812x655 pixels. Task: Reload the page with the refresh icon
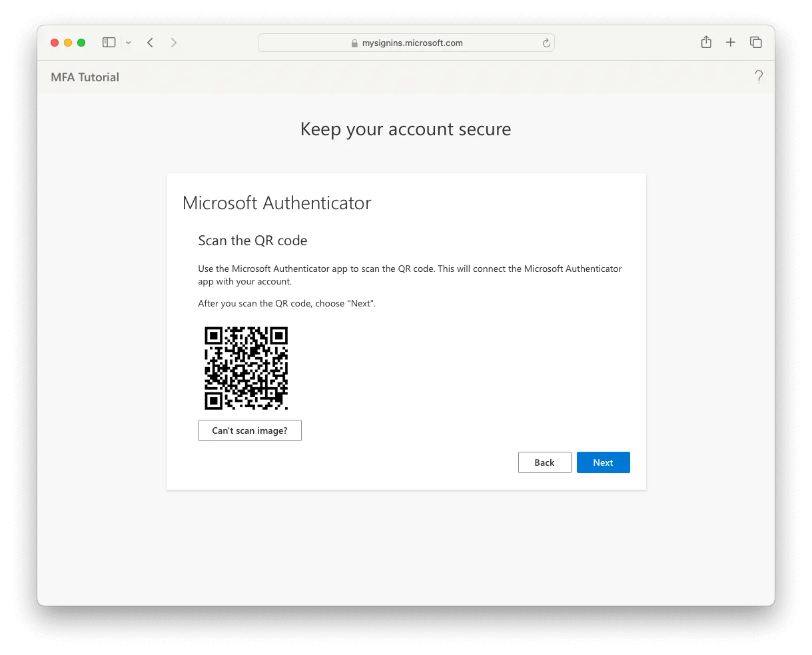point(546,43)
